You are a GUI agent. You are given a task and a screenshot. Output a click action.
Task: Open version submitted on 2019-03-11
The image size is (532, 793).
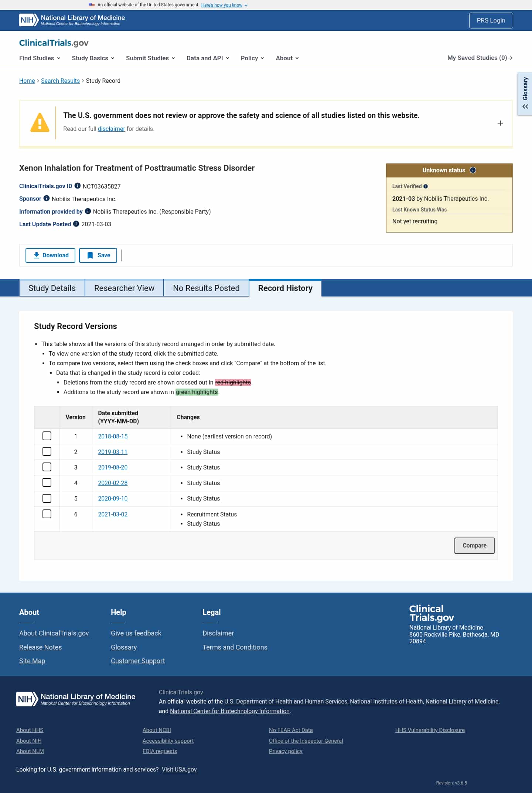113,452
